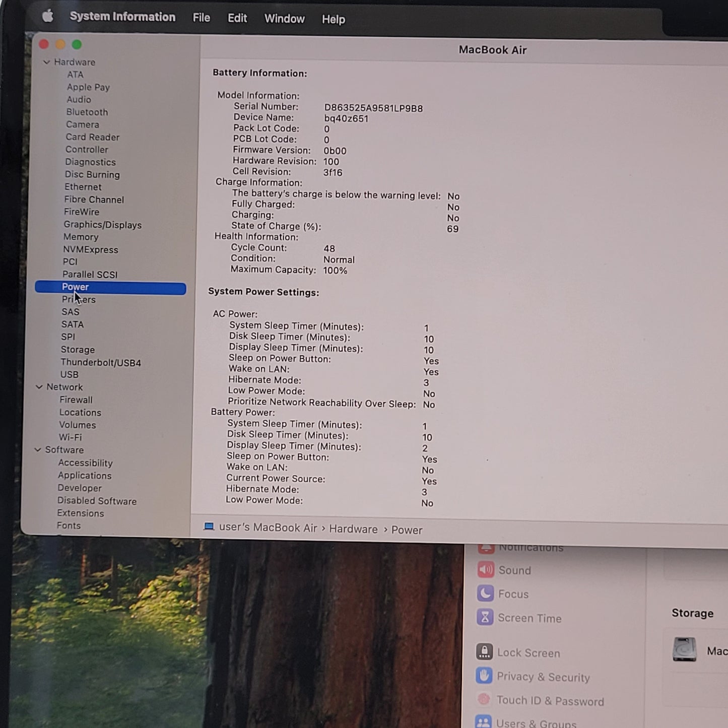Open the File menu
Screen dimensions: 728x728
(202, 18)
